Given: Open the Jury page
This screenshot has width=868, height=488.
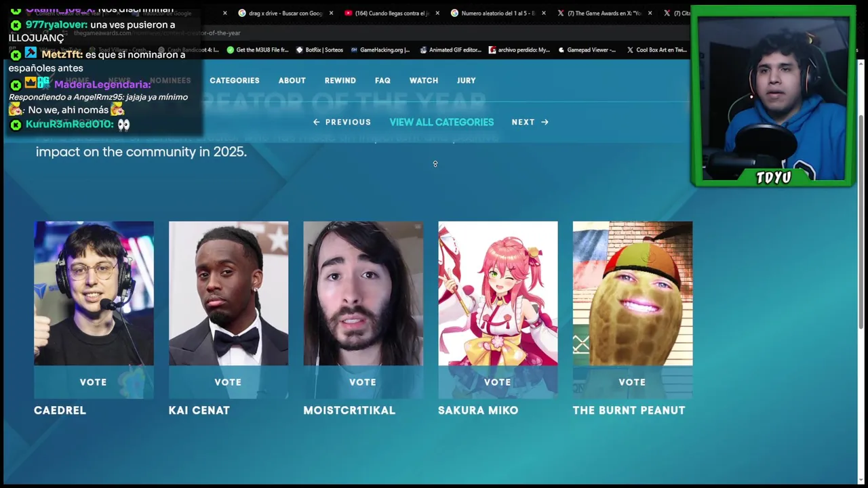Looking at the screenshot, I should point(467,81).
